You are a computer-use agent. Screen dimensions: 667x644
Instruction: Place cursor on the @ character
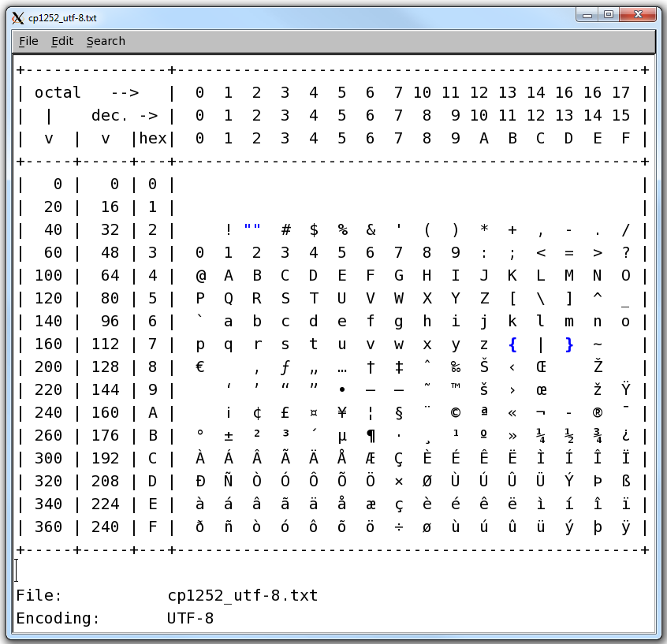[199, 275]
